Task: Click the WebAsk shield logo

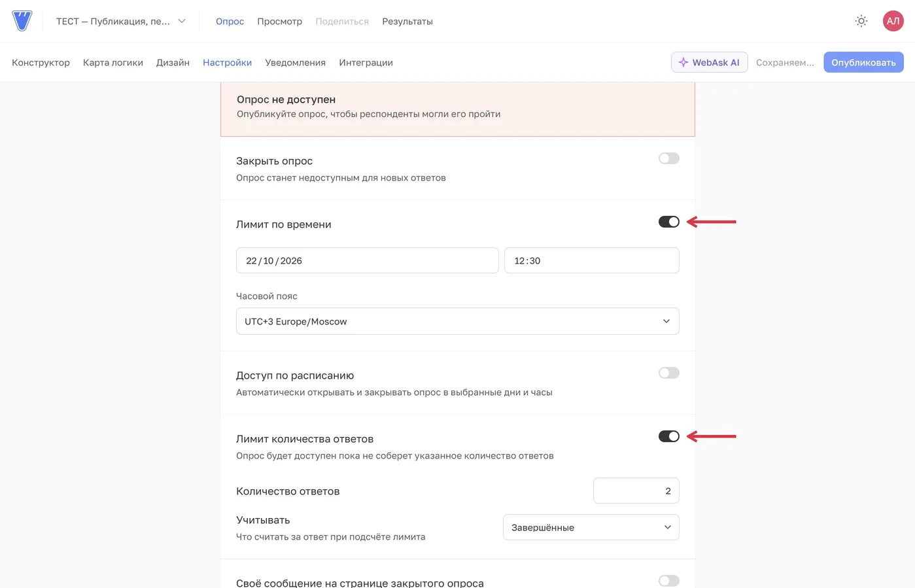Action: (x=22, y=21)
